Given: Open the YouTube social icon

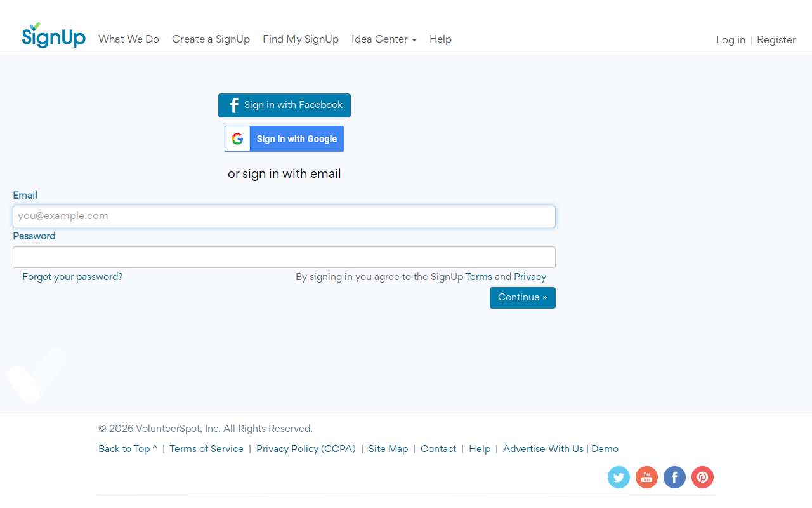Looking at the screenshot, I should click(646, 477).
